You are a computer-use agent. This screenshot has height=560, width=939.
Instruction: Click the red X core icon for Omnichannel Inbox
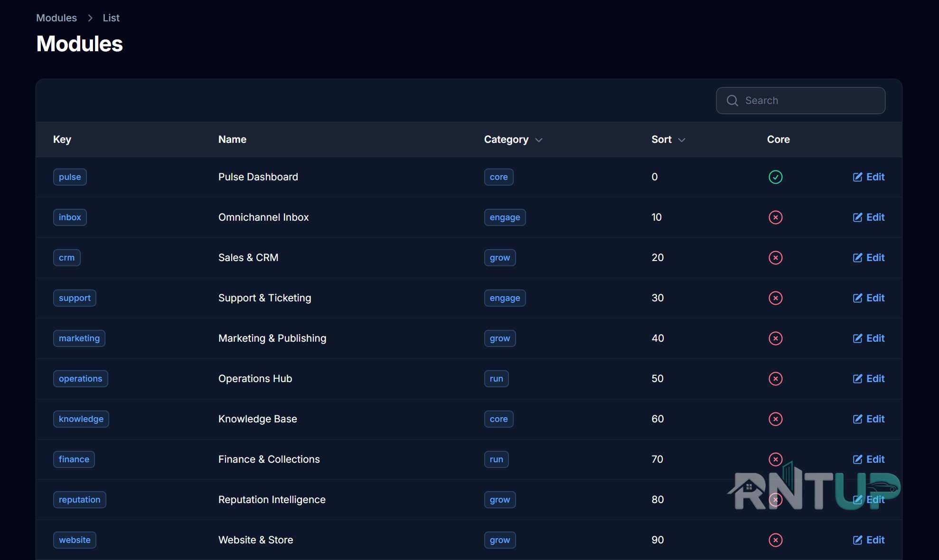(775, 217)
